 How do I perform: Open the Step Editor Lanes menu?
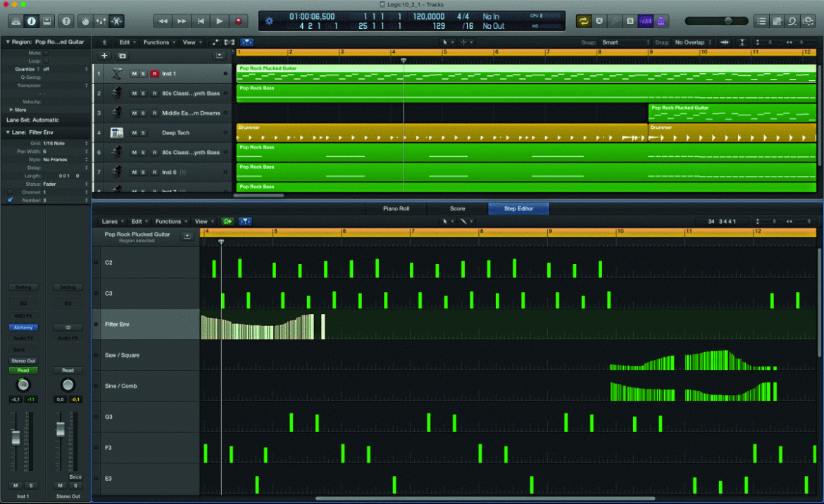point(113,222)
